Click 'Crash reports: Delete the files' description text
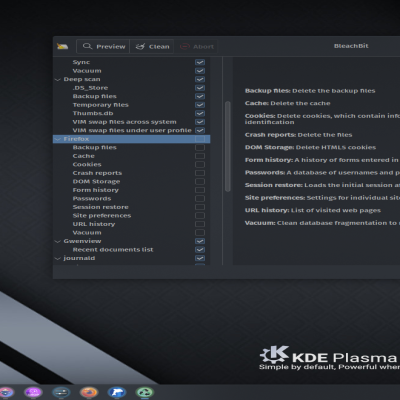The width and height of the screenshot is (400, 400). click(x=299, y=135)
